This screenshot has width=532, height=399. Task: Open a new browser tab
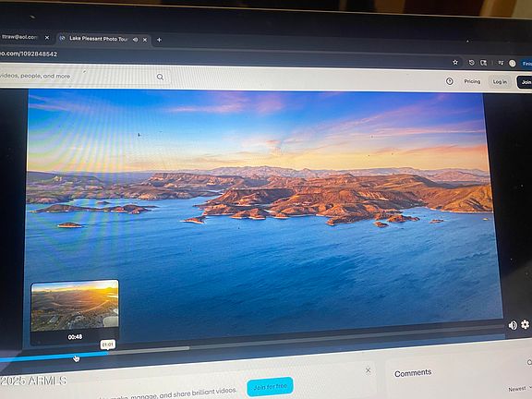click(159, 40)
